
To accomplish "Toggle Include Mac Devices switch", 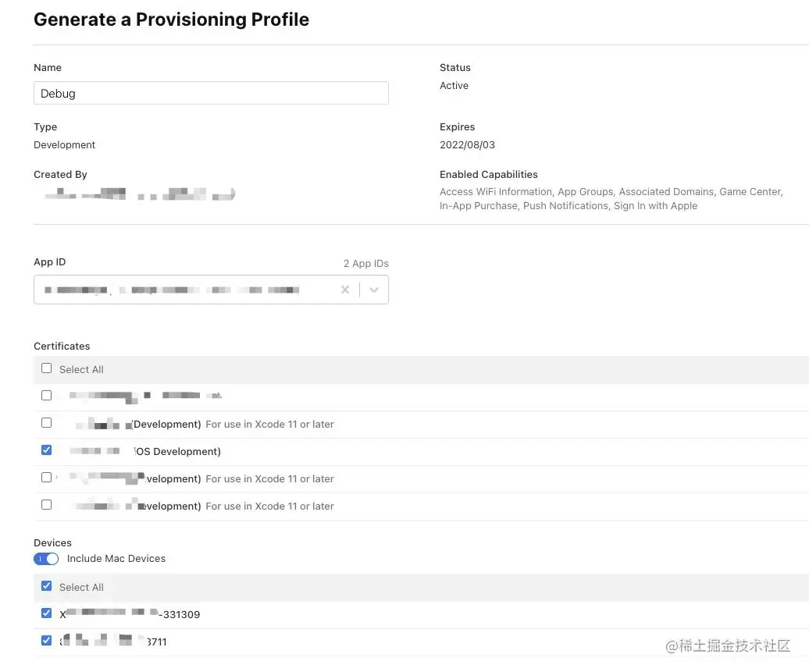I will point(46,559).
